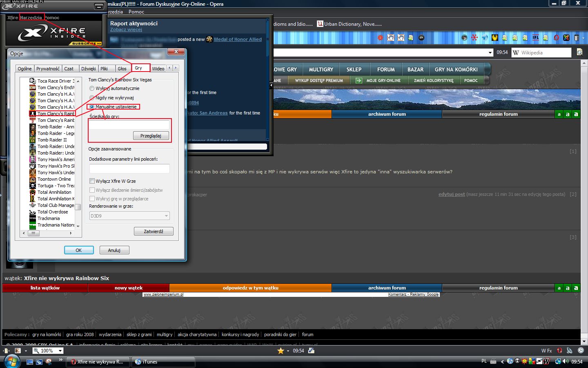Toggle the Wyłącz Xfire W Grze checkbox
588x368 pixels.
tap(92, 181)
